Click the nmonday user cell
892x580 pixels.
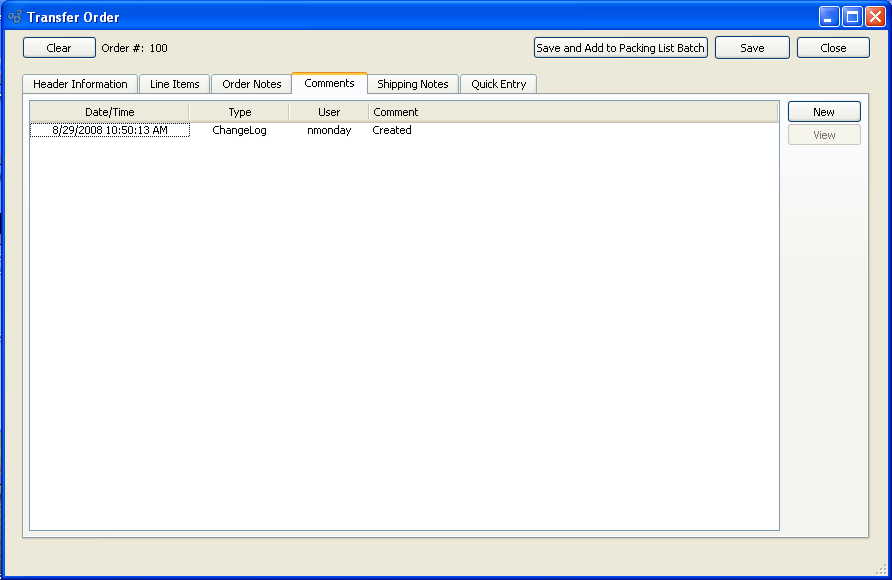[x=329, y=130]
